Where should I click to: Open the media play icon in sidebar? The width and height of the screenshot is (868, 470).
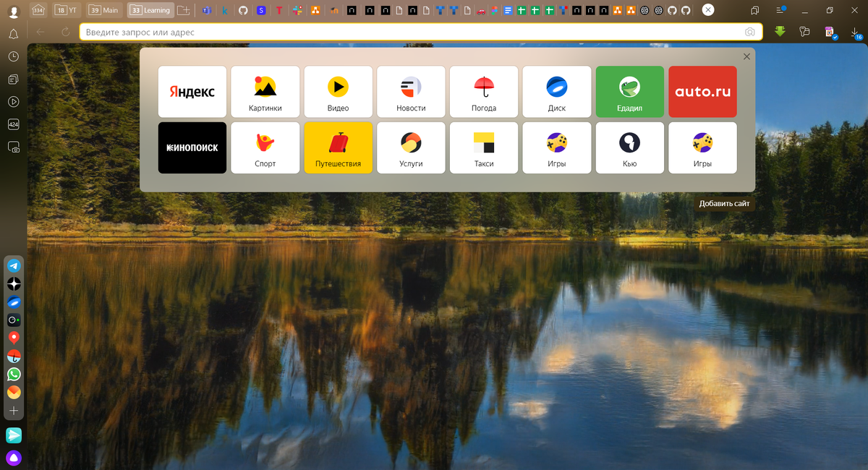pos(13,102)
